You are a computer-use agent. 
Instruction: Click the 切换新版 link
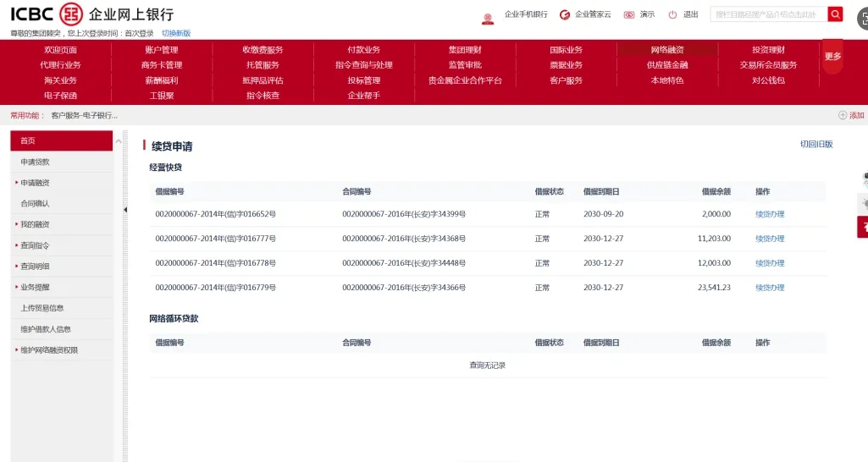[176, 33]
